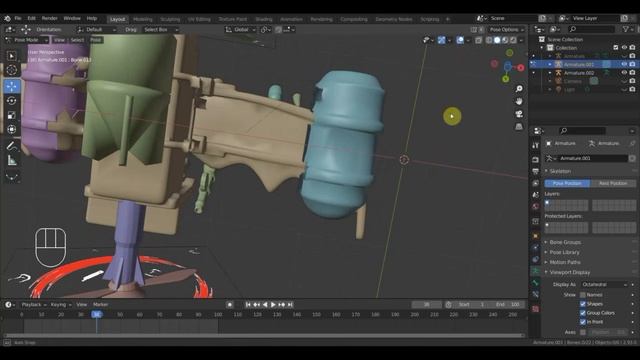Click the Armature.001 name field in properties
Screen dimensions: 640x360
(x=593, y=158)
